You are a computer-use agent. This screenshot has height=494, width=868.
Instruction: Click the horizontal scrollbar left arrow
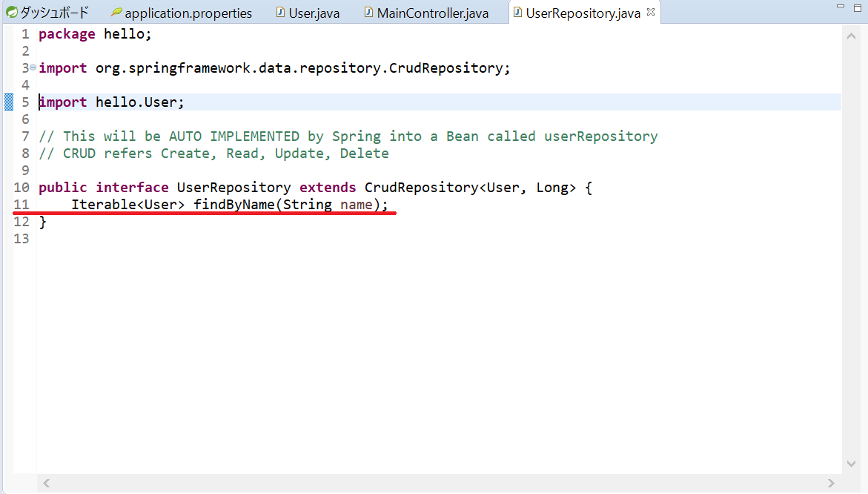[46, 483]
